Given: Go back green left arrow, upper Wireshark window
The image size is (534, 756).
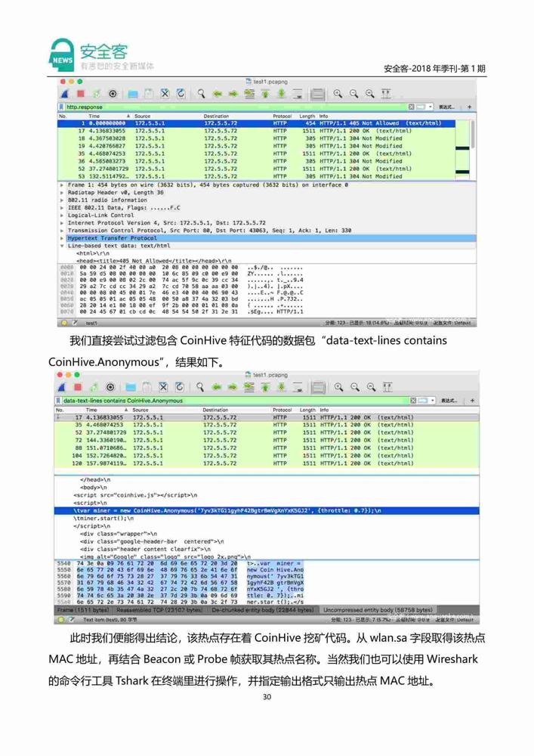Looking at the screenshot, I should 218,94.
